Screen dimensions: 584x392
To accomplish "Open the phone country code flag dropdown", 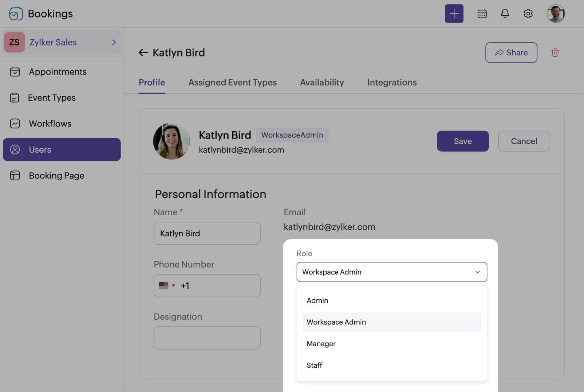I will (x=167, y=286).
